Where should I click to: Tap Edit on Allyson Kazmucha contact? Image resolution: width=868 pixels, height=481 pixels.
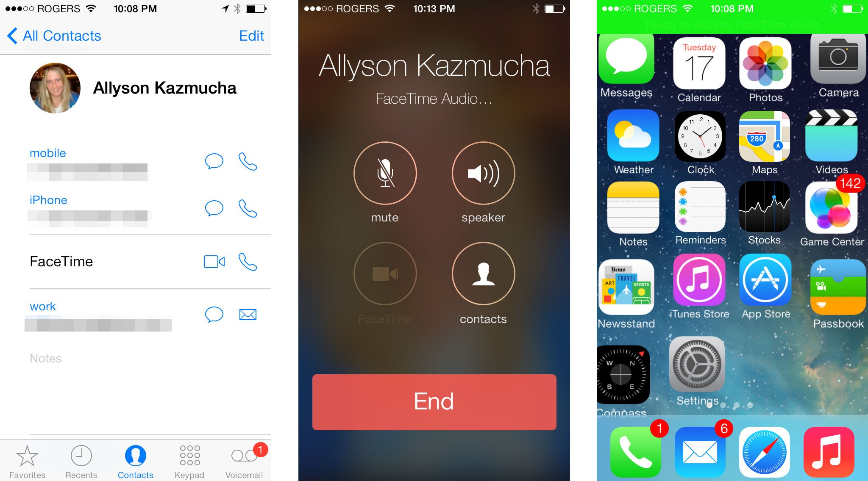251,36
